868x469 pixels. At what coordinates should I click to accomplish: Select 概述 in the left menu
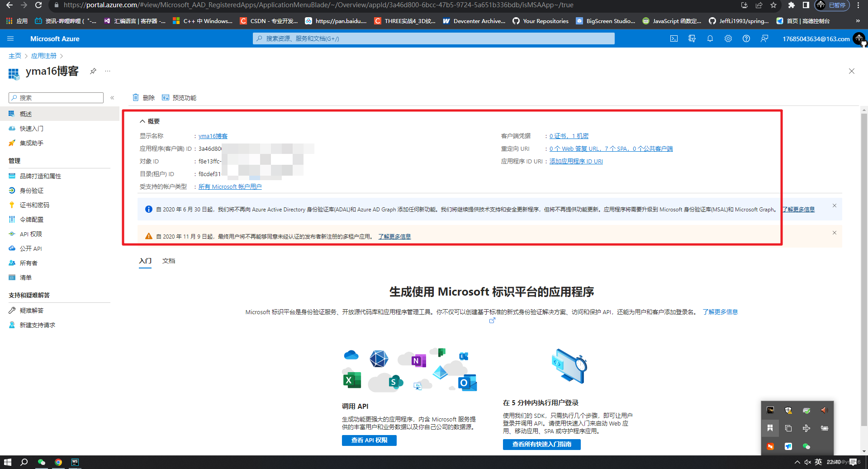click(x=59, y=114)
